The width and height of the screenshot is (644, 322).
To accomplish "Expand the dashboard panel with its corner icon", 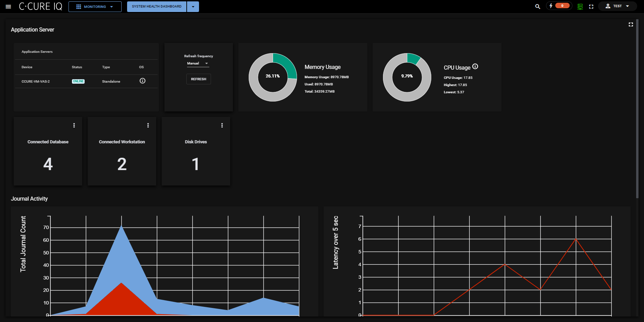I will [x=631, y=24].
